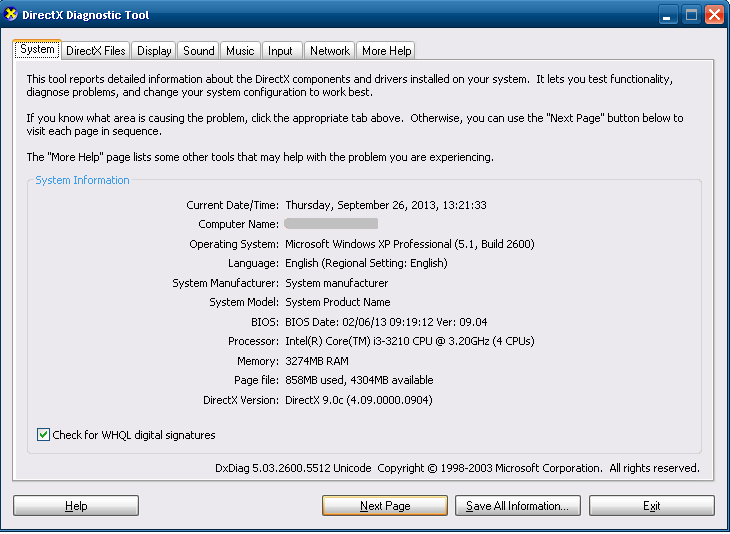Click the 'Current Date/Time:' label
Image resolution: width=730 pixels, height=534 pixels.
233,205
